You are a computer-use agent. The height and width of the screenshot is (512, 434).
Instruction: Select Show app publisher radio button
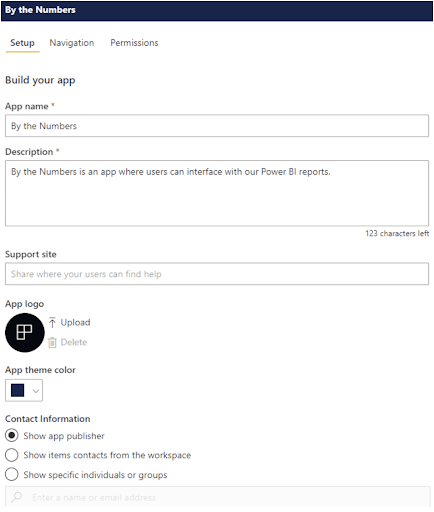(12, 435)
